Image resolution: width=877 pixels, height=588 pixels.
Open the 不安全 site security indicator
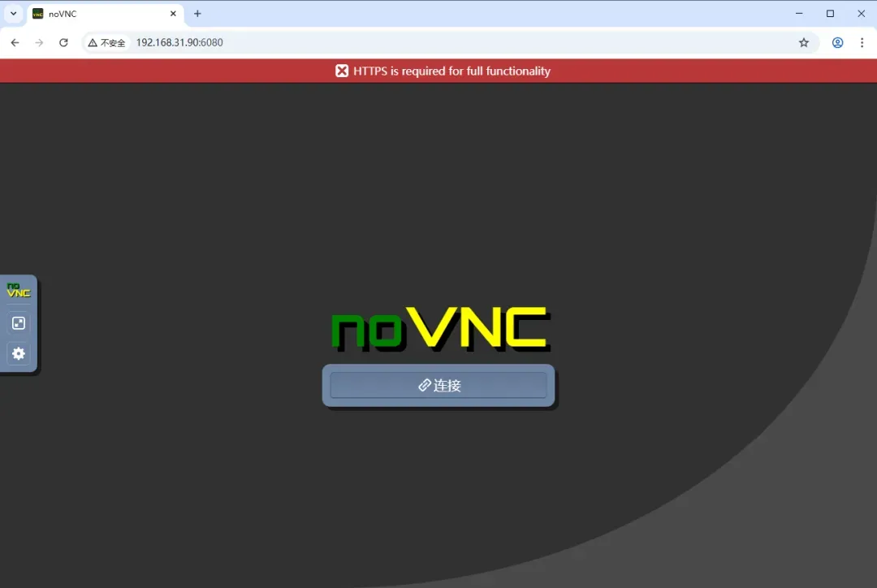107,42
